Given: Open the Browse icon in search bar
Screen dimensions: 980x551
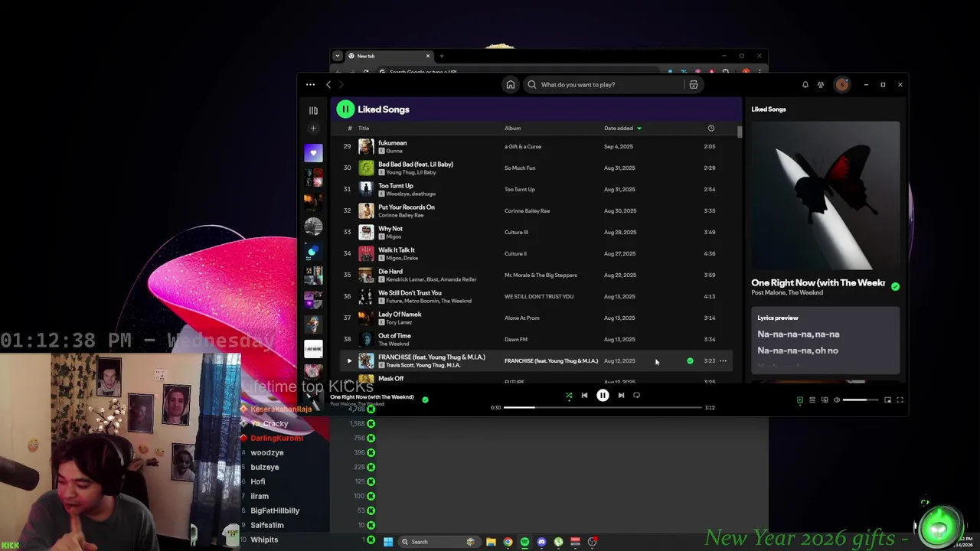Looking at the screenshot, I should (694, 85).
